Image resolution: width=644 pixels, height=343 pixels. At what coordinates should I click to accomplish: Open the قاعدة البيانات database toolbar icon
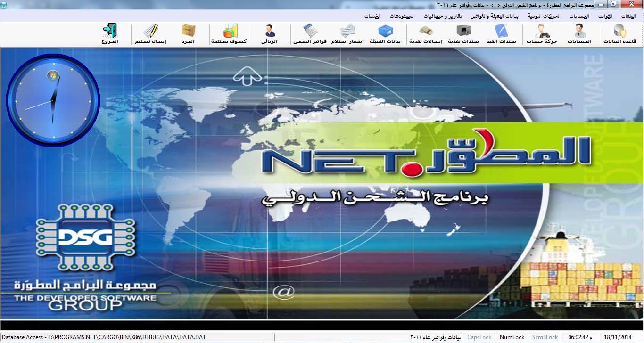click(x=620, y=34)
